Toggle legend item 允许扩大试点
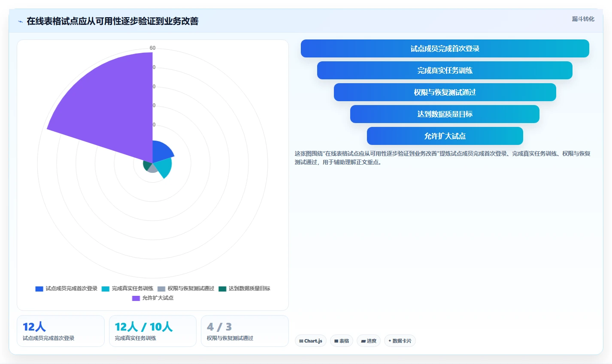 pyautogui.click(x=153, y=298)
